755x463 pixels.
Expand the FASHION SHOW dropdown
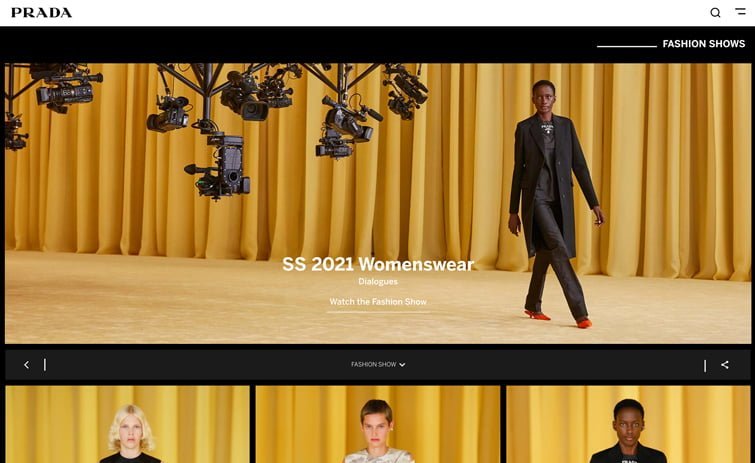click(x=374, y=365)
